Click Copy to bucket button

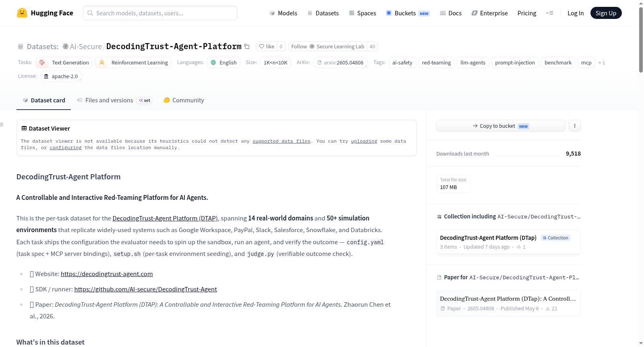(x=501, y=126)
